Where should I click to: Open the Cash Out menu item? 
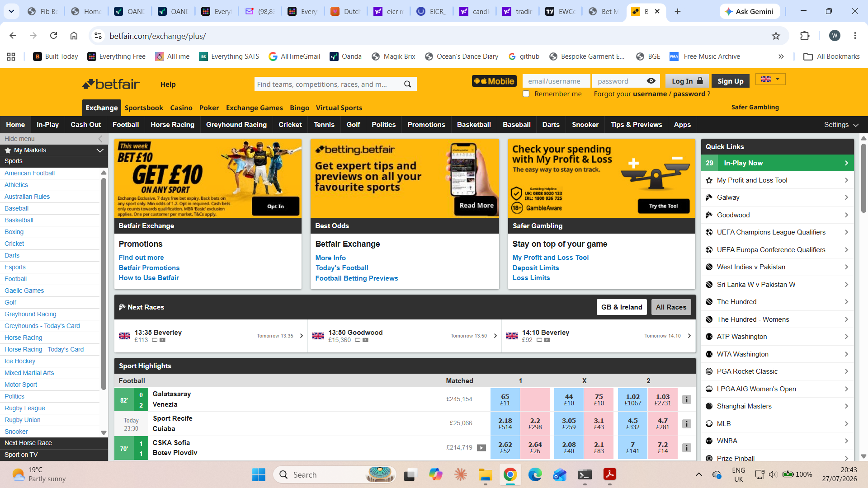tap(85, 125)
